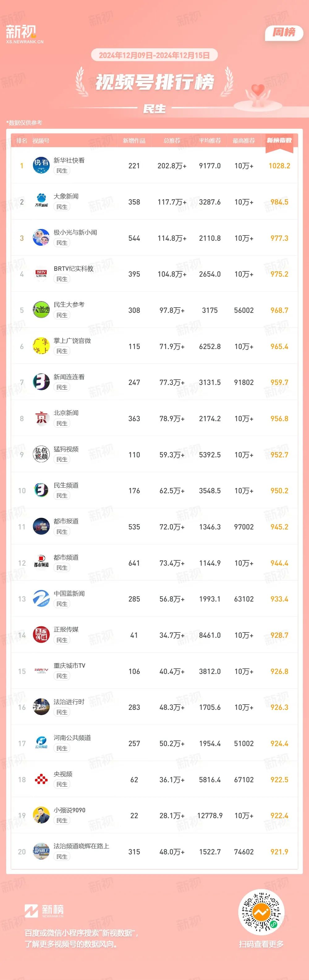Screen dimensions: 309x980
Task: Select the 中国蓝新闻 blue Z logo
Action: click(41, 599)
